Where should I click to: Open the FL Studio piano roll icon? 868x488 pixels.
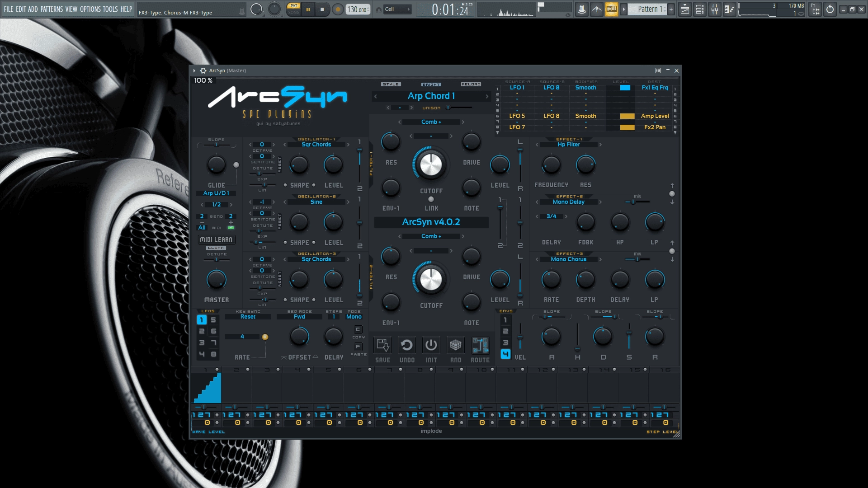pyautogui.click(x=729, y=9)
